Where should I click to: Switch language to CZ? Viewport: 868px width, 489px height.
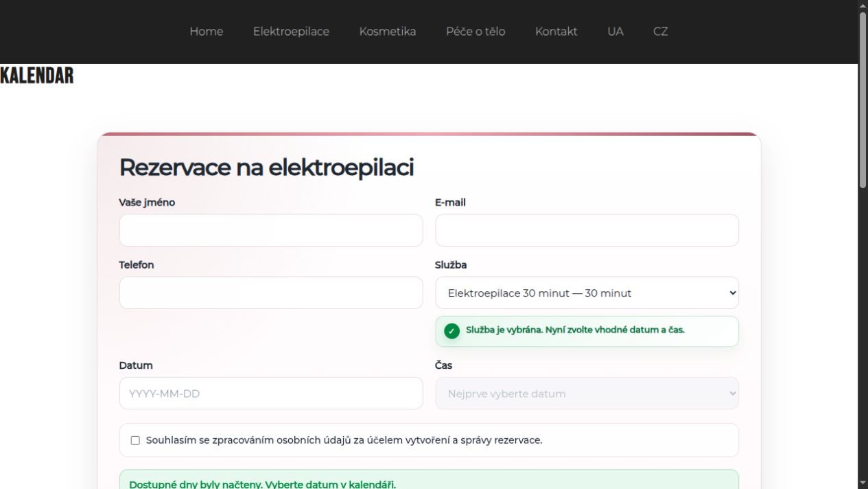click(661, 32)
